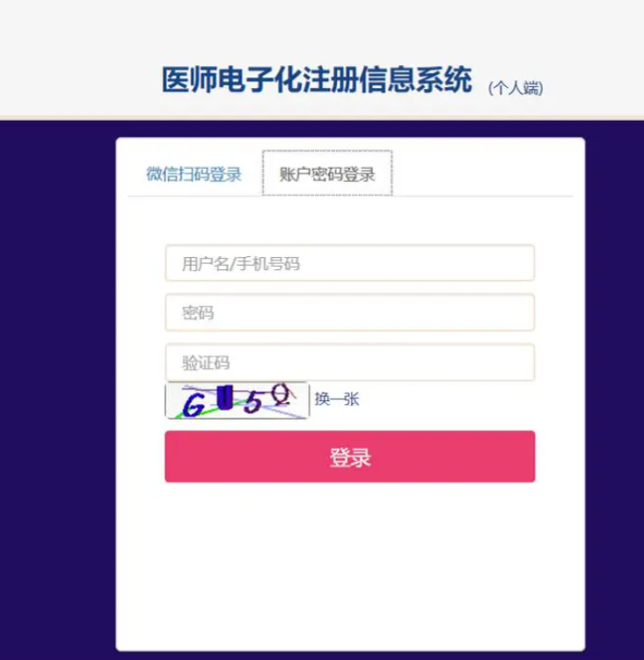Refresh the captcha by clicking its image

[238, 400]
